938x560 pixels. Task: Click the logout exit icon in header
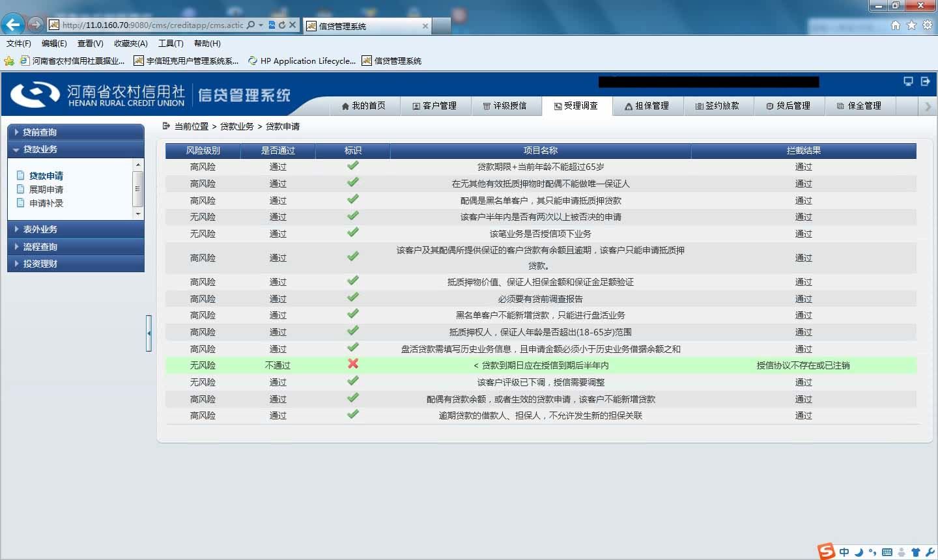tap(926, 81)
